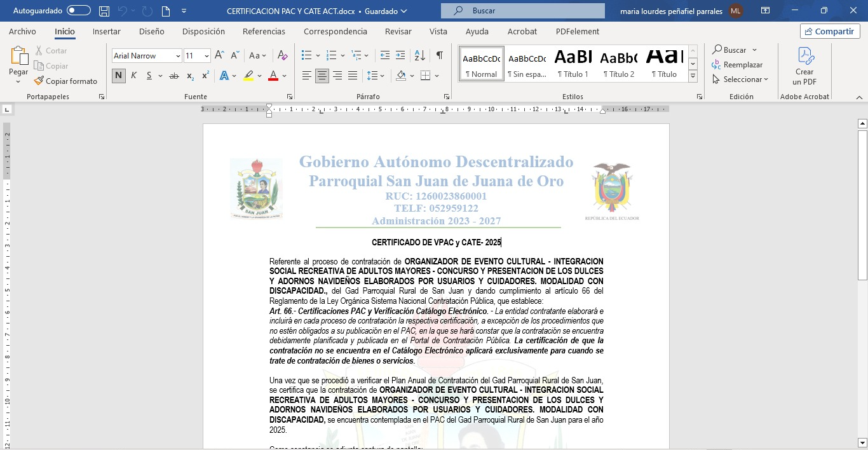Toggle the Autoguardado switch

pyautogui.click(x=79, y=11)
